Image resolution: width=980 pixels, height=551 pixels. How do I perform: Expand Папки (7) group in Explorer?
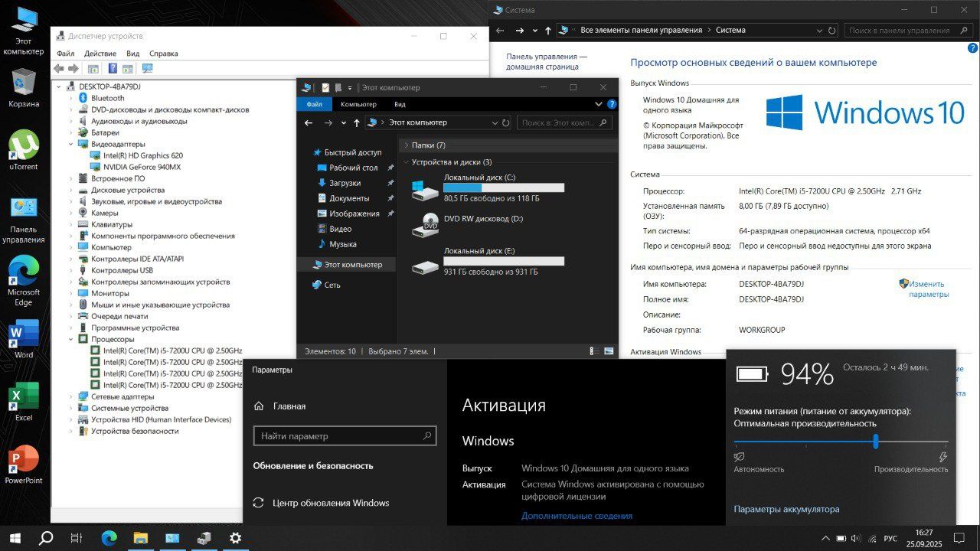[406, 145]
